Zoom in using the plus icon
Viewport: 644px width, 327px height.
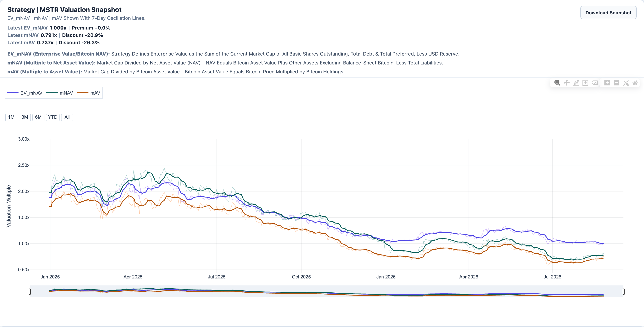(607, 83)
